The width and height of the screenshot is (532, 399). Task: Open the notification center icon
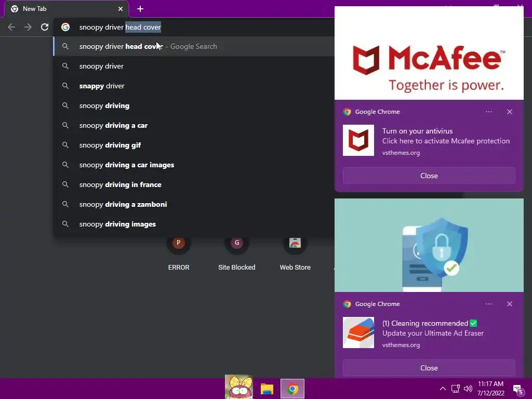pyautogui.click(x=518, y=390)
